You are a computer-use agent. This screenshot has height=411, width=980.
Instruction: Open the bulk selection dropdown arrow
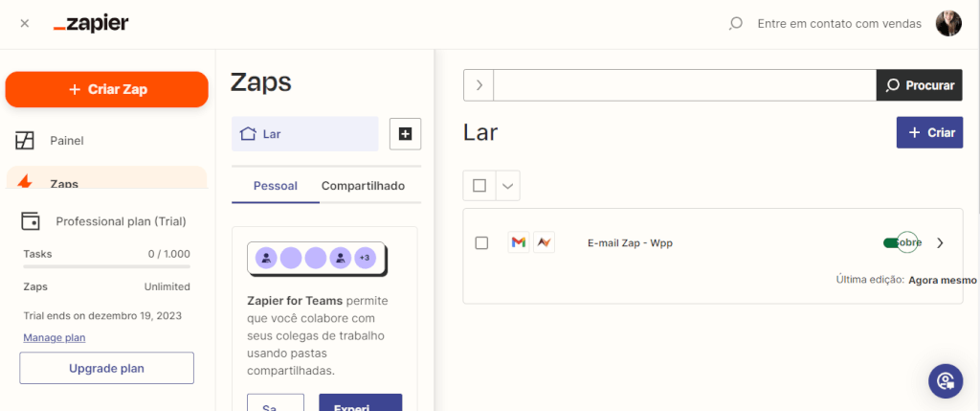(508, 186)
